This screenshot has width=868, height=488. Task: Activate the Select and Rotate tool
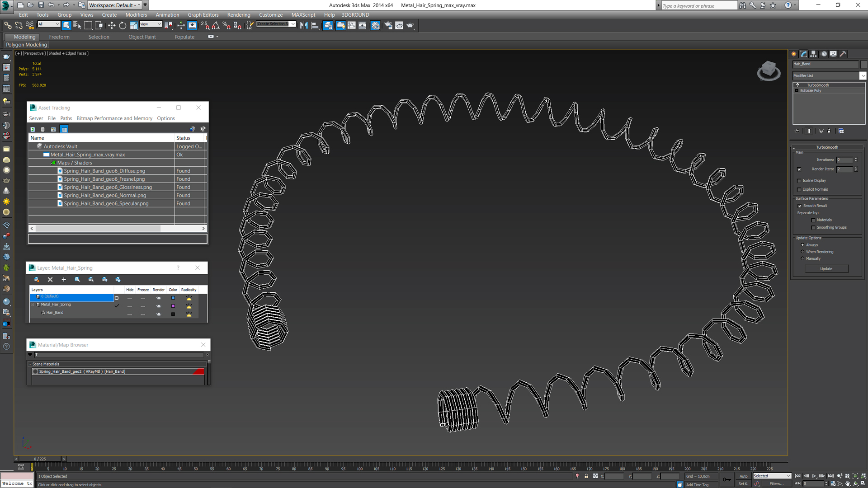[123, 26]
